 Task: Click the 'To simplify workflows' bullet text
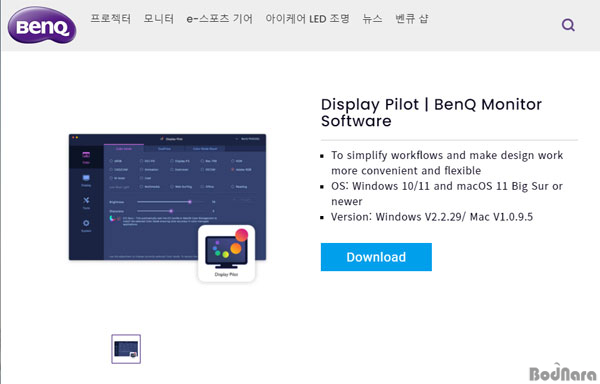point(447,163)
